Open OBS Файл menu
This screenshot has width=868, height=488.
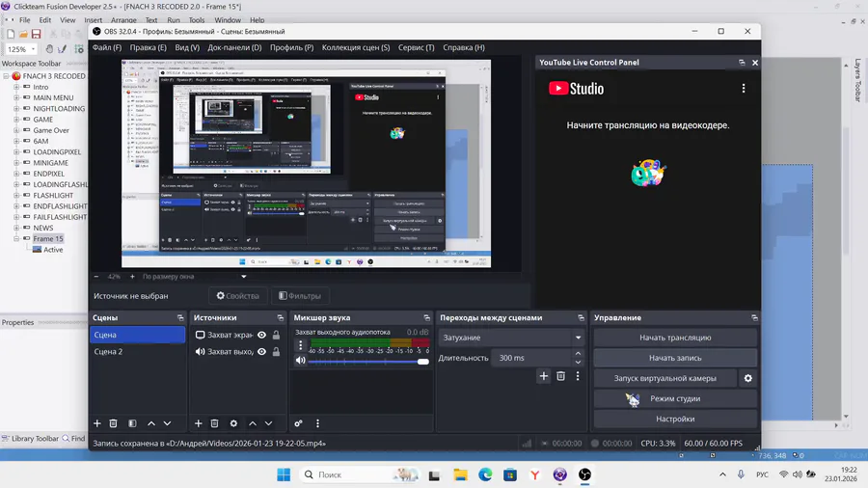coord(107,47)
